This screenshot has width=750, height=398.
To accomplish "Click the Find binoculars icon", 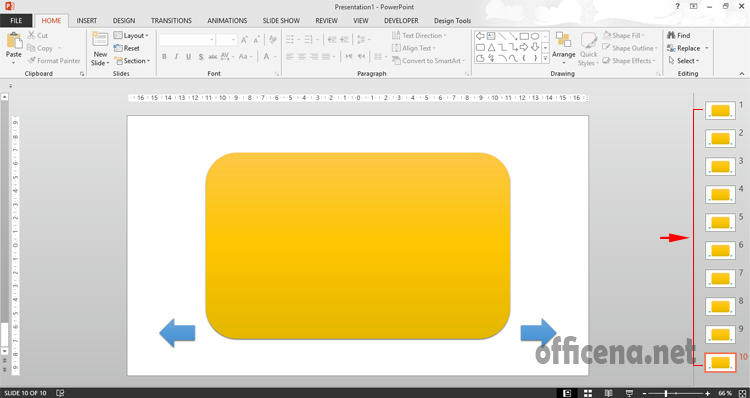I will [x=671, y=35].
